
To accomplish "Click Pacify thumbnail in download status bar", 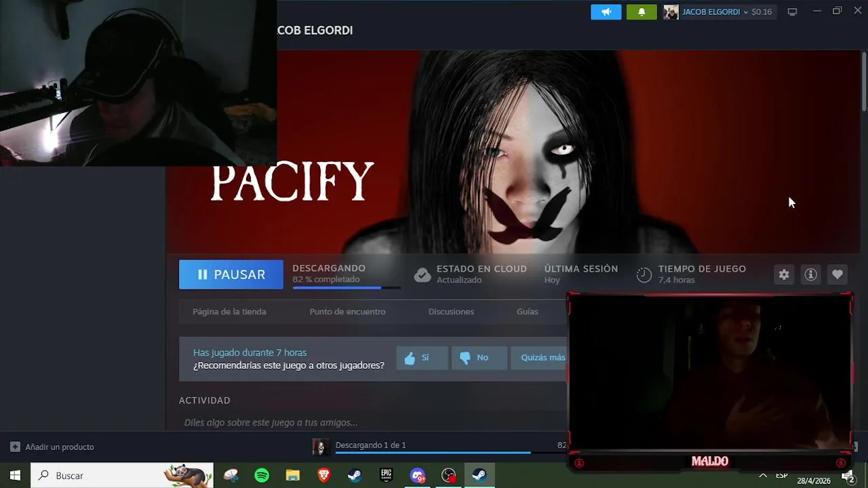I will click(x=321, y=447).
